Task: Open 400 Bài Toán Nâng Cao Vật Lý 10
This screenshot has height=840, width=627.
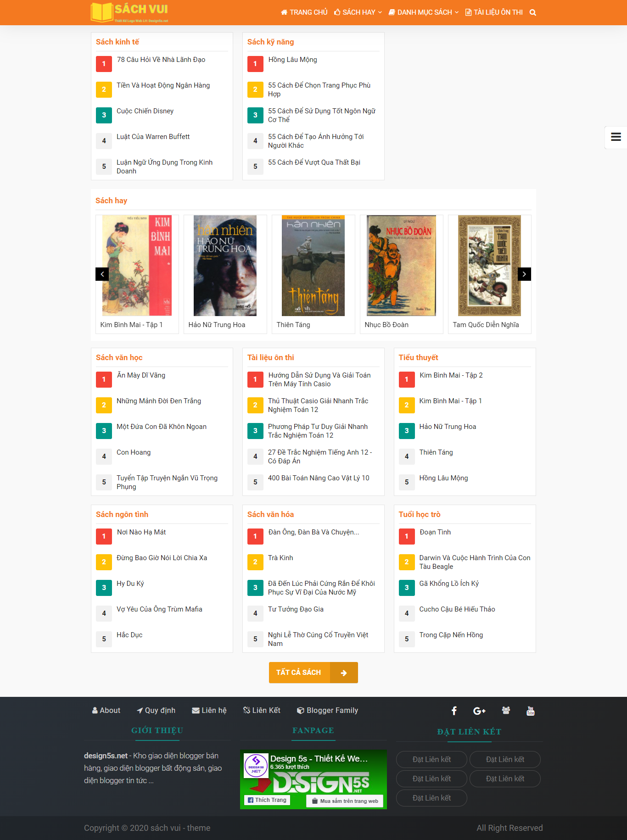Action: tap(319, 478)
